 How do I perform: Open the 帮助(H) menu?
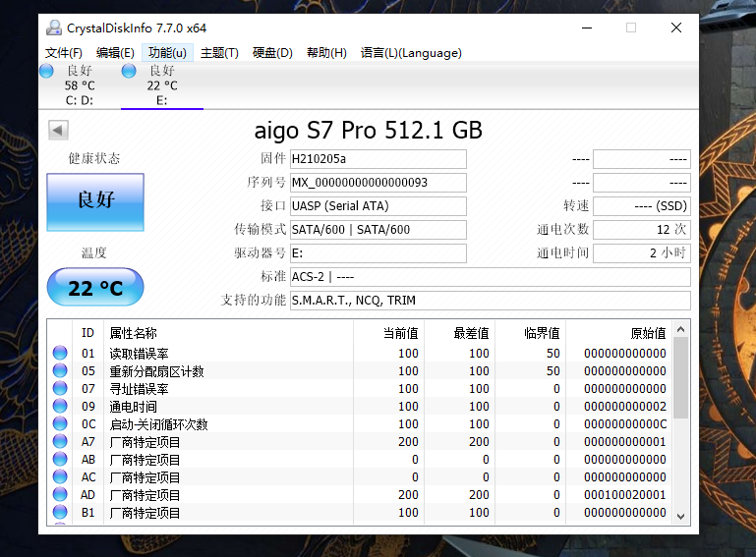326,52
